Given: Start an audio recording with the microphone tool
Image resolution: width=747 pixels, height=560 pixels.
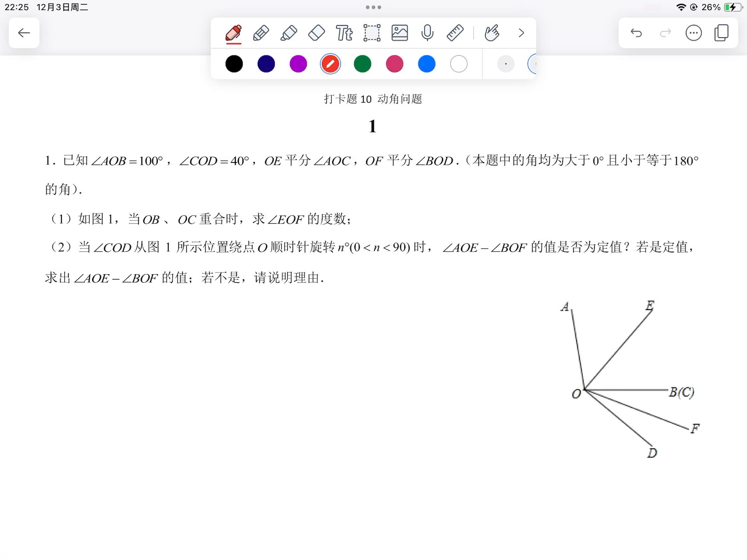Looking at the screenshot, I should [x=427, y=33].
